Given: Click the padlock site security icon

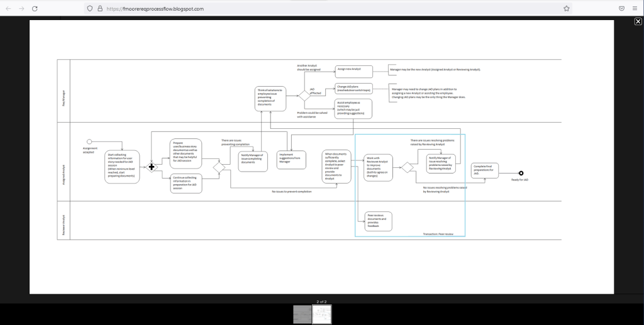Looking at the screenshot, I should tap(99, 8).
